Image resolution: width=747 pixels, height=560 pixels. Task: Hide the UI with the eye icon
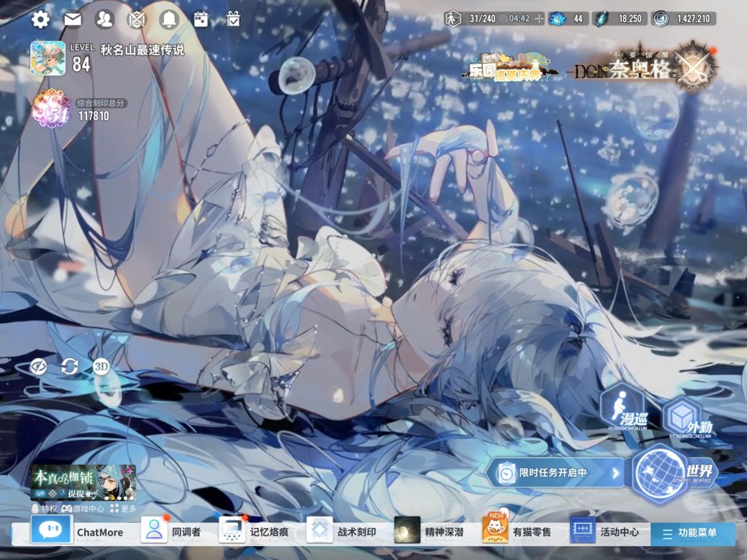click(38, 366)
